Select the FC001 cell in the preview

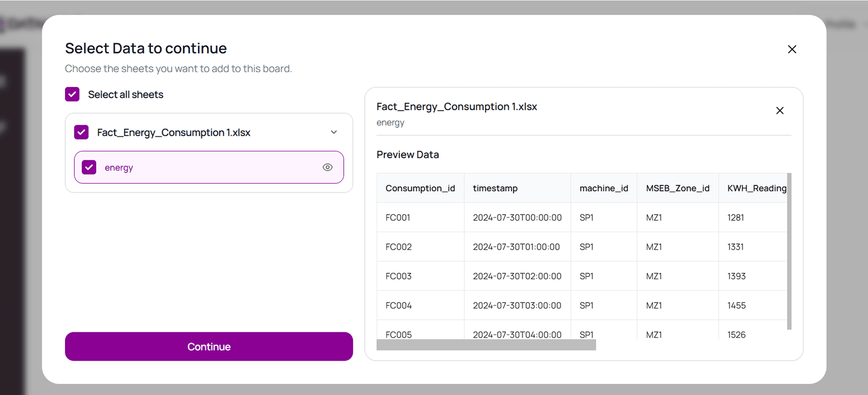click(x=398, y=218)
